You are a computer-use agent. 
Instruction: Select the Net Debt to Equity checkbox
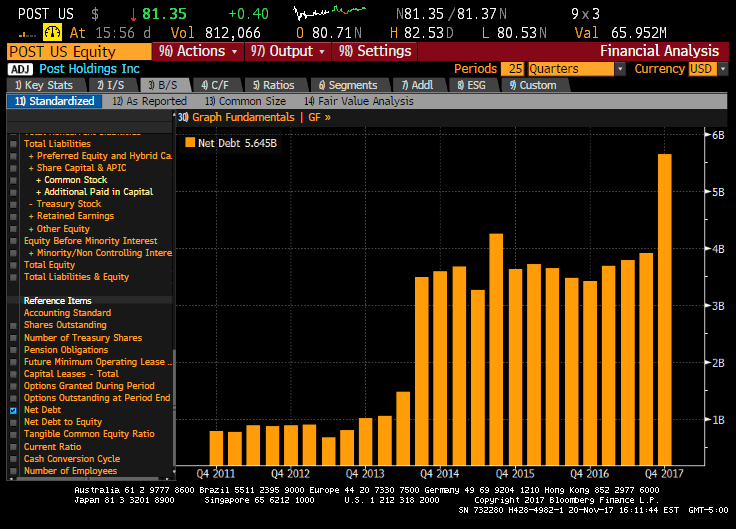13,422
